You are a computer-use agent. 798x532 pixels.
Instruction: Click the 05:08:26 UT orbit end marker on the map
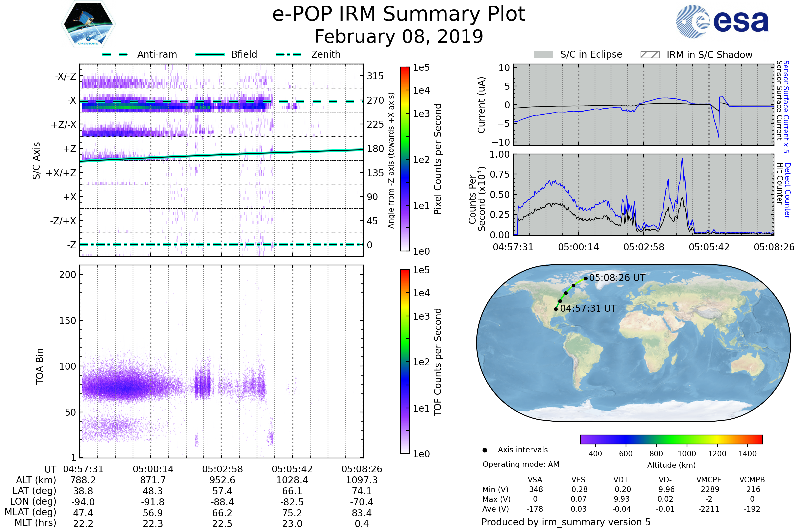point(586,279)
